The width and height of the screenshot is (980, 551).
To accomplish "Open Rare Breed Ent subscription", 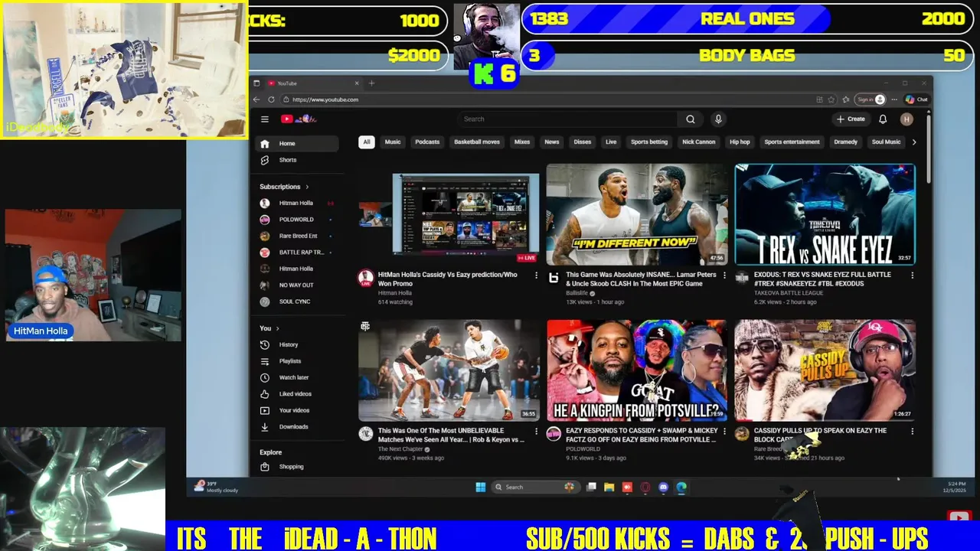I will coord(297,236).
